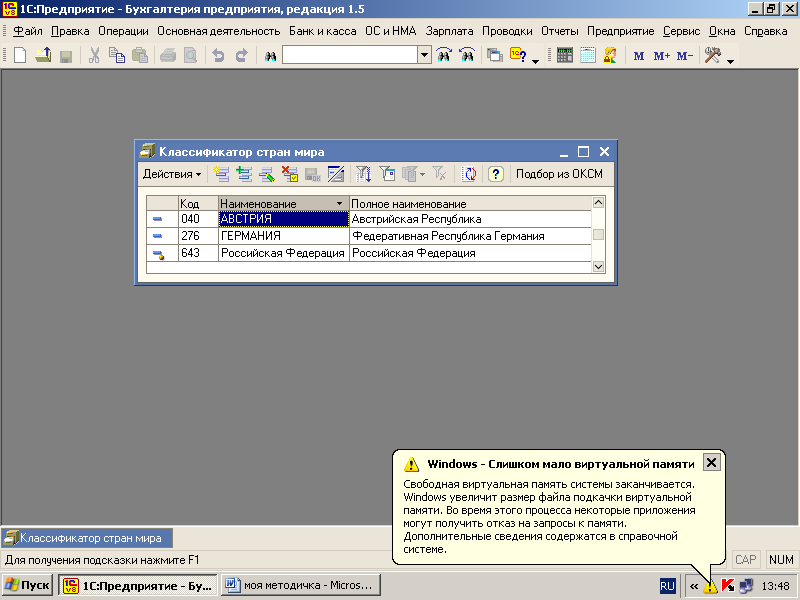
Task: Click the filter and sort funnel icon
Action: (363, 174)
